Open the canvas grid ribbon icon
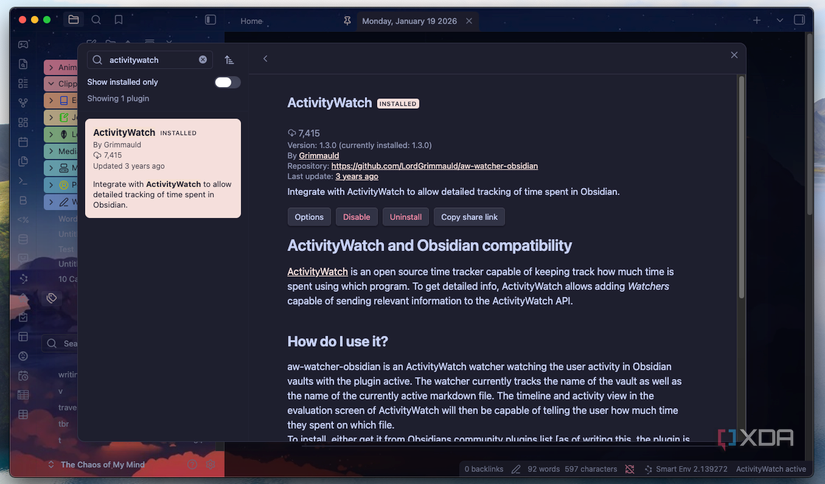The image size is (825, 484). point(23,123)
